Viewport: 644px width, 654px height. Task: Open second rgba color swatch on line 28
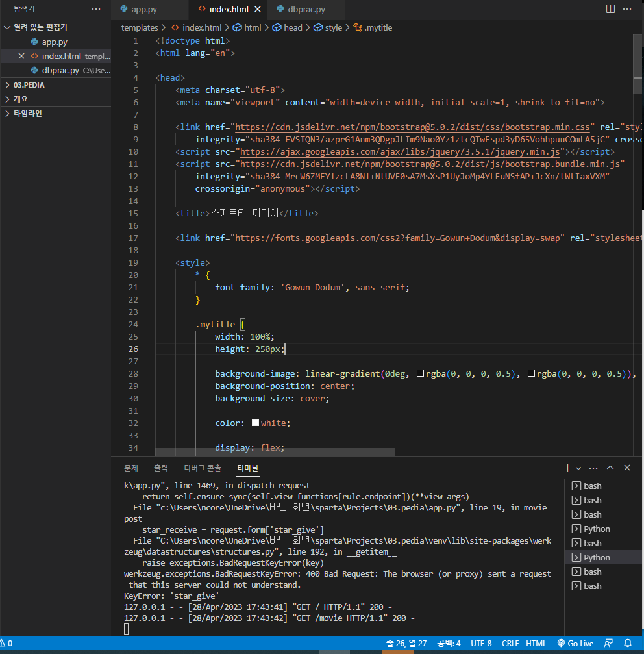click(531, 373)
